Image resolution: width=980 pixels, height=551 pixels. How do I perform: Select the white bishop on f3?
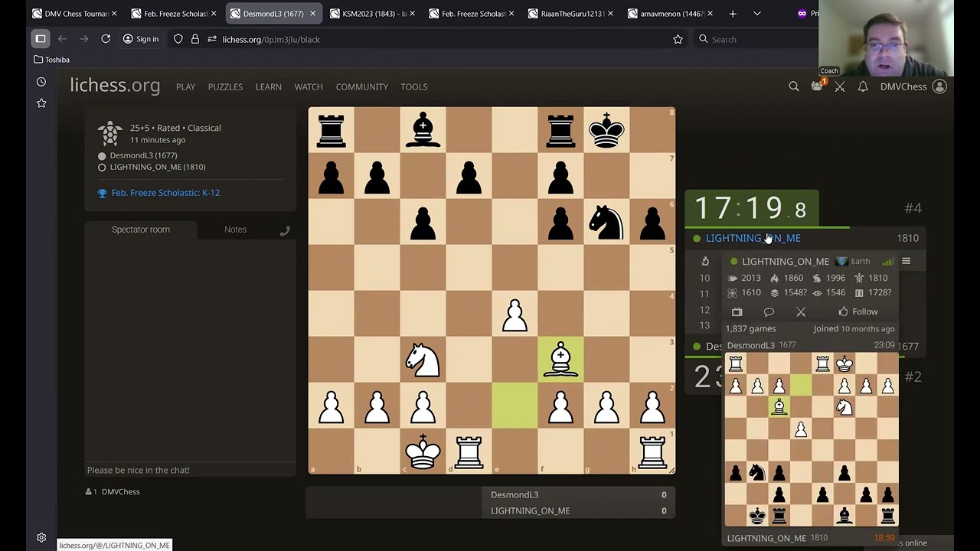coord(560,360)
